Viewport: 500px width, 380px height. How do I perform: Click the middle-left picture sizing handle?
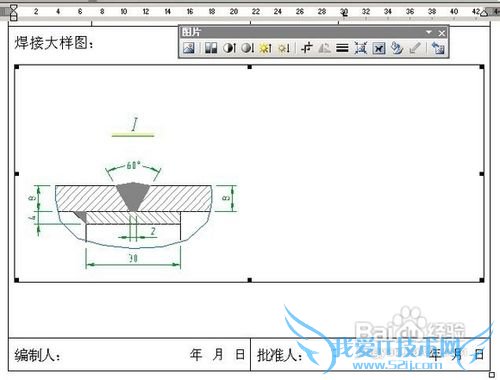(x=16, y=174)
